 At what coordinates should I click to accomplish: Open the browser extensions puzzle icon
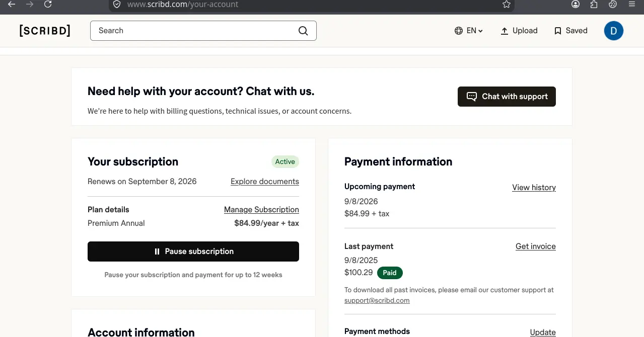point(594,4)
